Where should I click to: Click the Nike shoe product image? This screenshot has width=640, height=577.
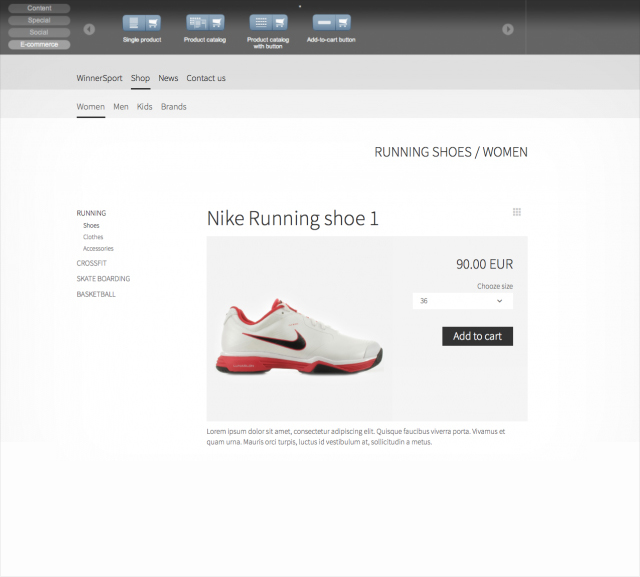click(x=300, y=335)
